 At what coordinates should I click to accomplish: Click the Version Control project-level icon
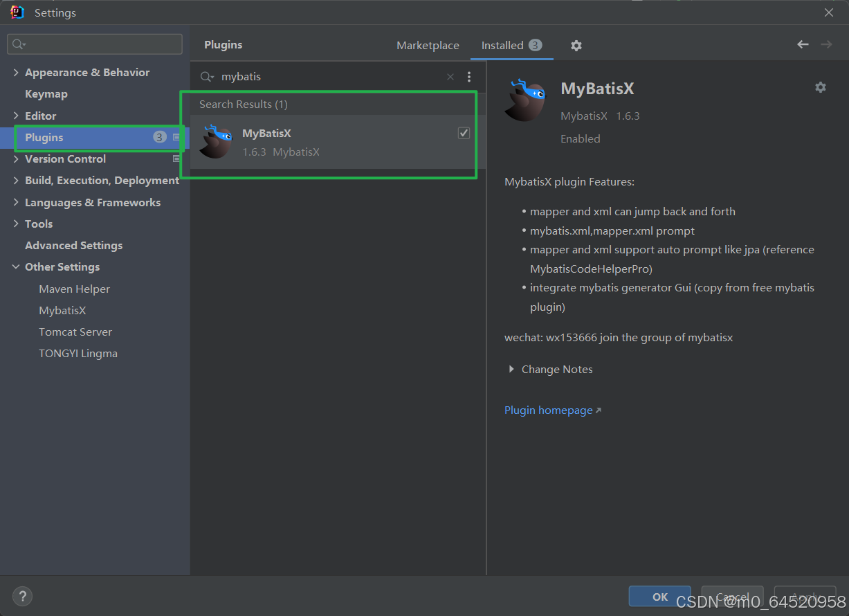click(x=176, y=159)
